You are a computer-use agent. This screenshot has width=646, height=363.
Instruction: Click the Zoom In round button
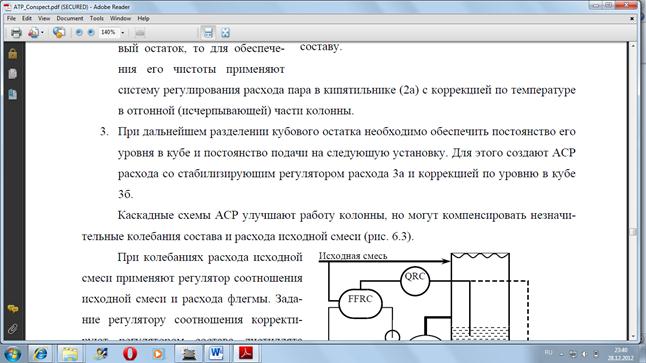click(x=91, y=33)
